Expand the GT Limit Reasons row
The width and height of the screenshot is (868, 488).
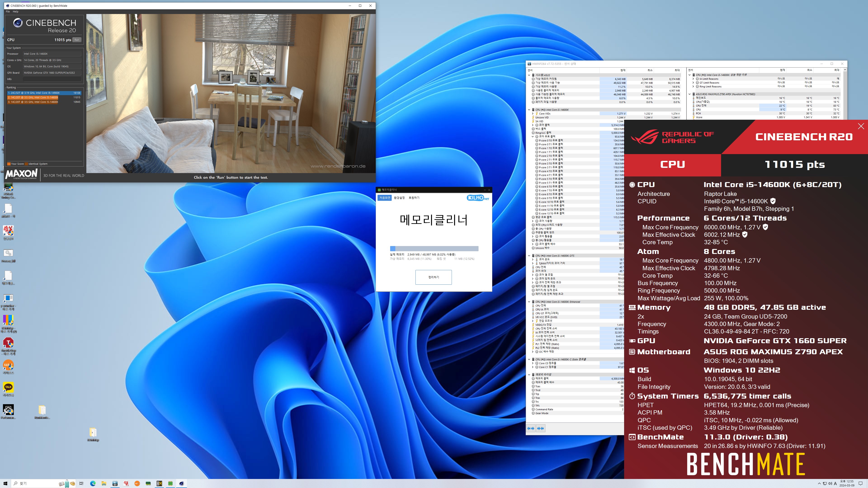point(693,82)
